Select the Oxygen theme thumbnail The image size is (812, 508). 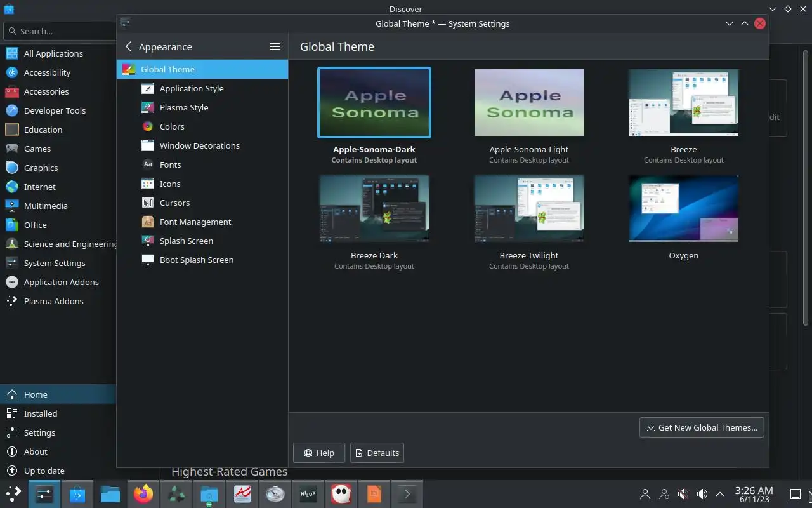[x=684, y=208]
